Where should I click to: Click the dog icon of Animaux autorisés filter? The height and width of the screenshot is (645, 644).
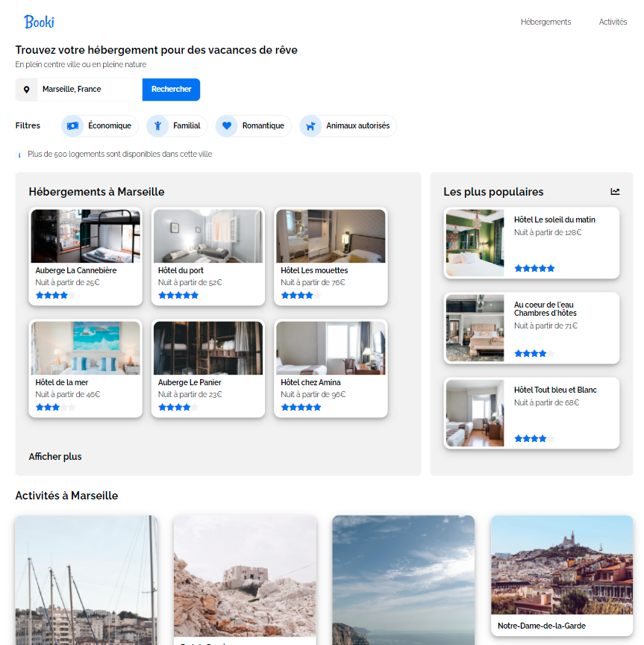(310, 126)
